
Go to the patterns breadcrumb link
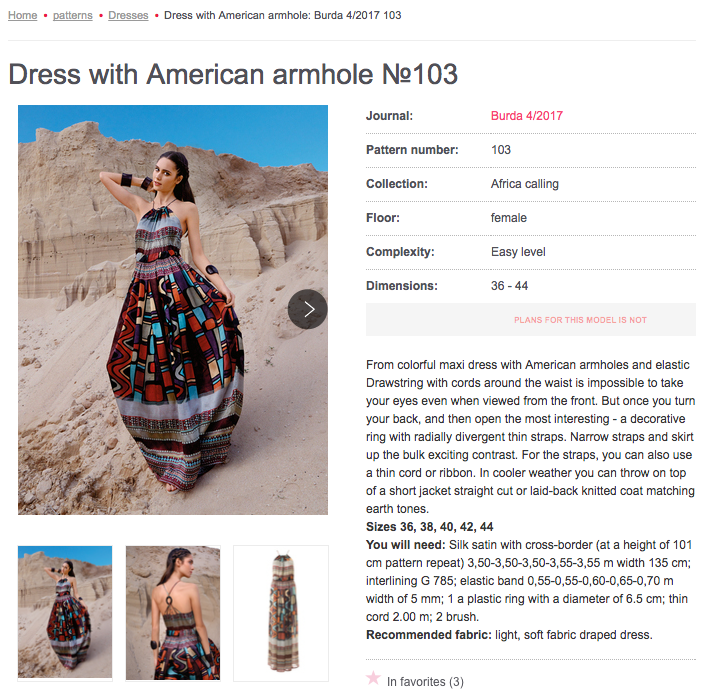73,15
